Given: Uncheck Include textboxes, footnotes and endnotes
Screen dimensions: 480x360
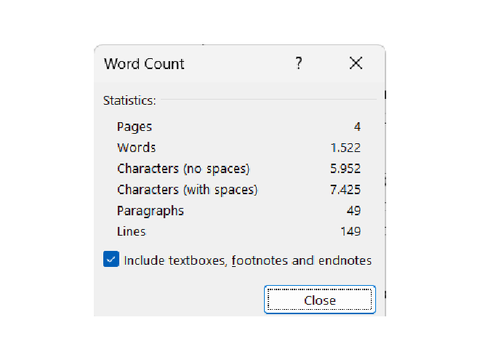Looking at the screenshot, I should click(x=111, y=259).
